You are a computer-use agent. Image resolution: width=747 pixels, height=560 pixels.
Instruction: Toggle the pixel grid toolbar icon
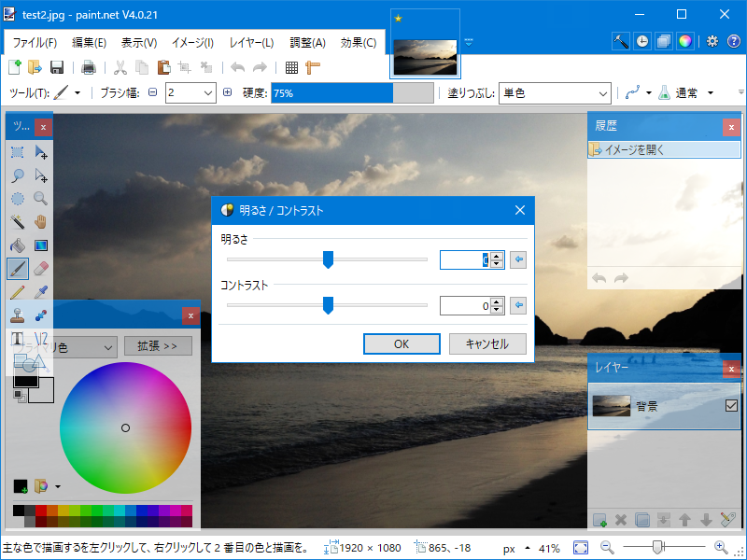click(293, 66)
